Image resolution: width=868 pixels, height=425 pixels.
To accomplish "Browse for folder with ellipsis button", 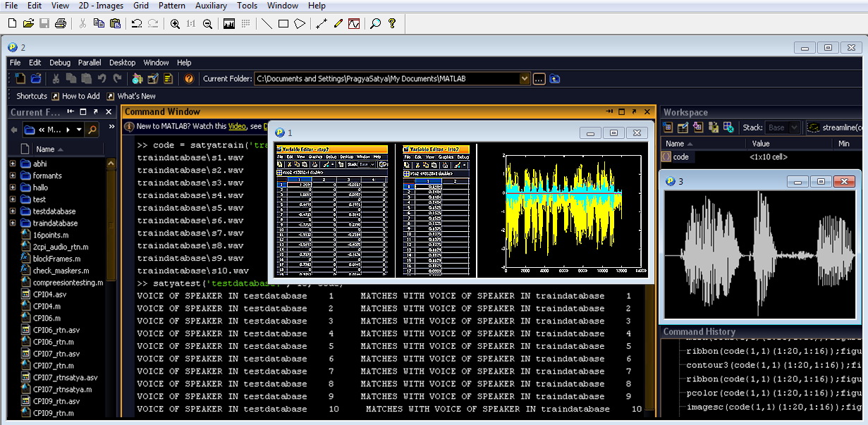I will (539, 78).
